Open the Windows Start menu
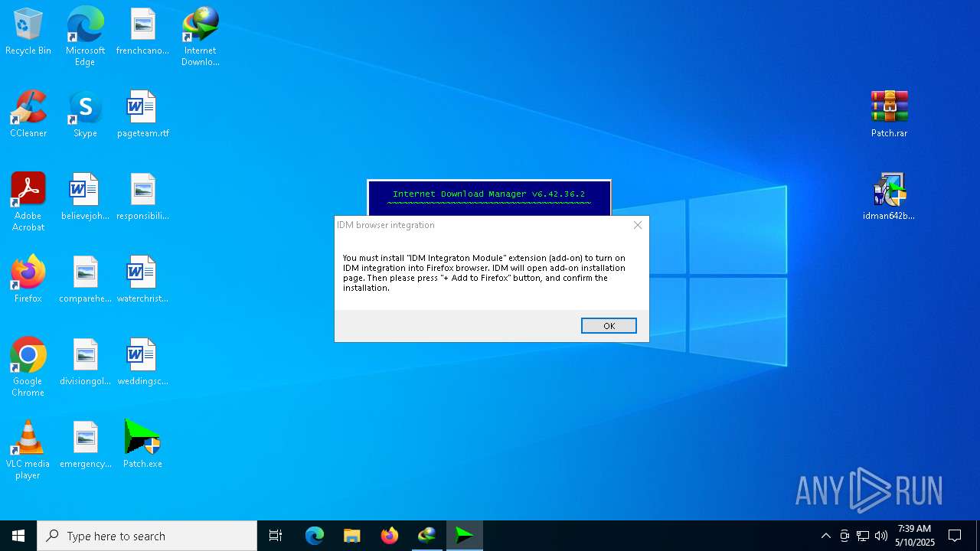 click(x=18, y=536)
